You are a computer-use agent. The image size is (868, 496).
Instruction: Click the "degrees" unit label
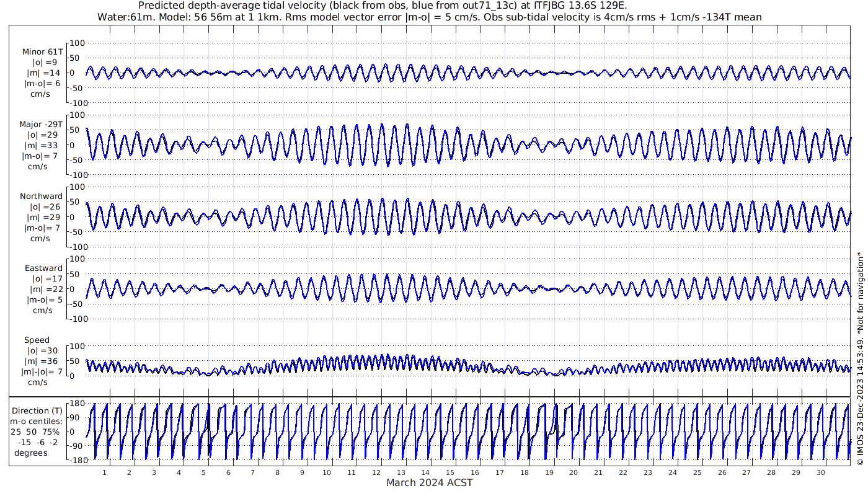pyautogui.click(x=31, y=453)
